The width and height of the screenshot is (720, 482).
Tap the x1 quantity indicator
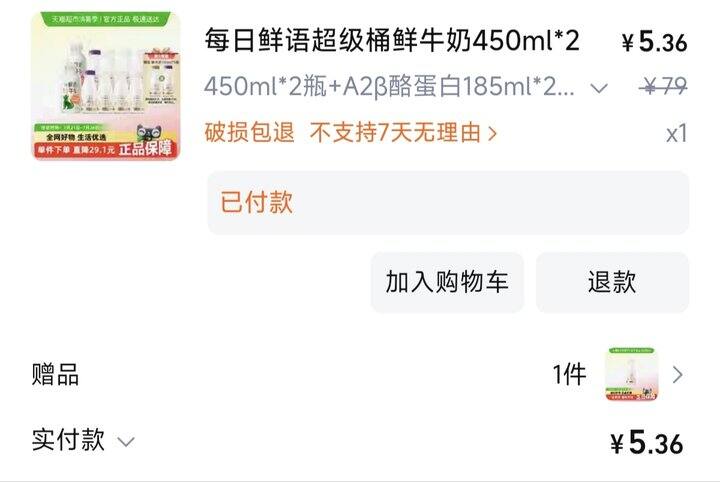[x=677, y=134]
